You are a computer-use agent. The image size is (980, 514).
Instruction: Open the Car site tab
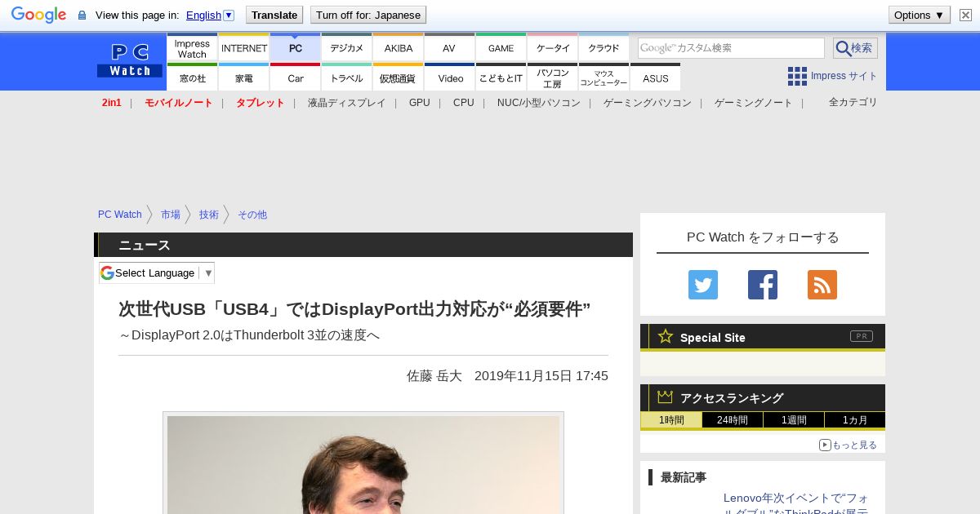pyautogui.click(x=296, y=78)
